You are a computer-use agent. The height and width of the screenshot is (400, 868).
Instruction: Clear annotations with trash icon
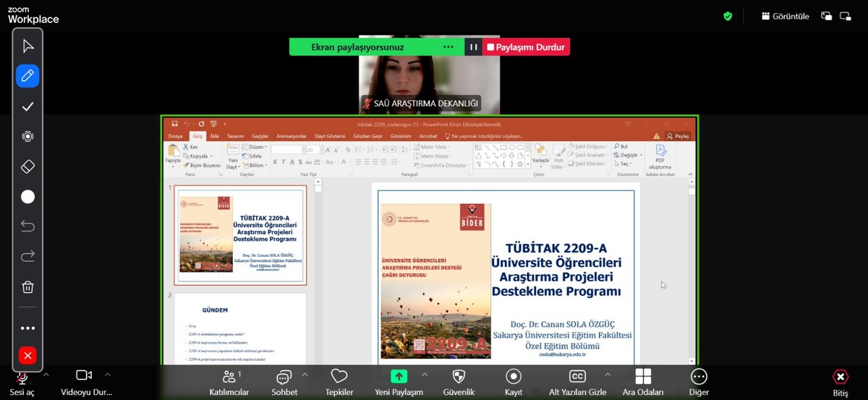(x=27, y=286)
